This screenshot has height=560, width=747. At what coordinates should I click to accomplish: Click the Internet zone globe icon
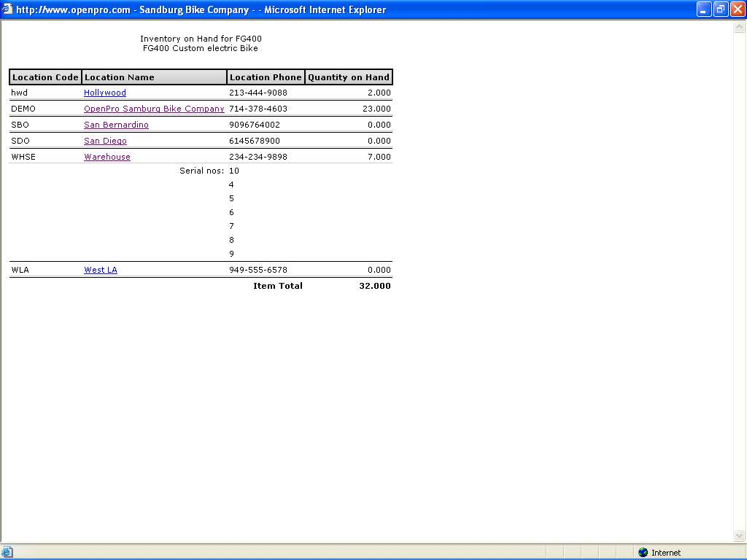click(643, 553)
